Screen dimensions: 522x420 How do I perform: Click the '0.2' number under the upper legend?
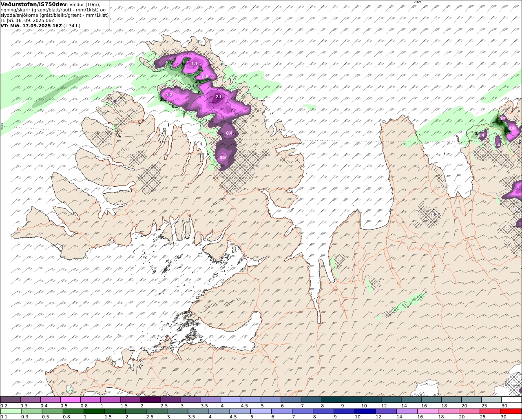pos(4,406)
